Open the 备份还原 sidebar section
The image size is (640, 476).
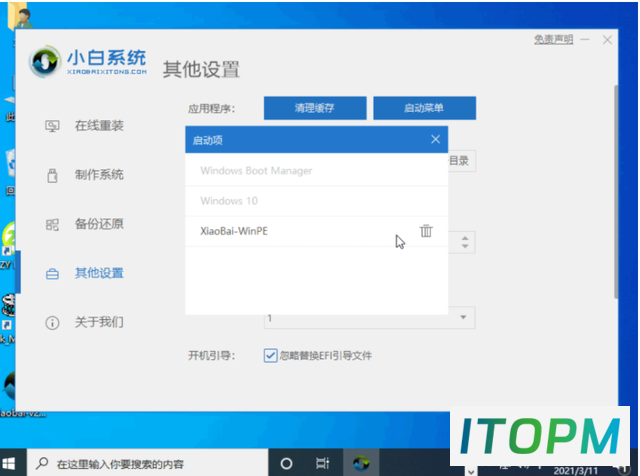coord(99,224)
